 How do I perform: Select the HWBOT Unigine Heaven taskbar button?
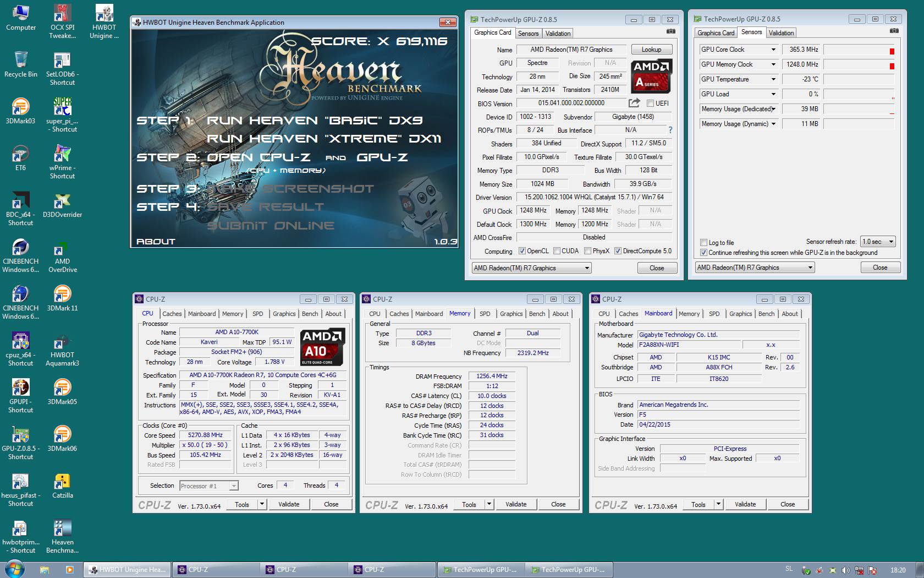point(128,570)
